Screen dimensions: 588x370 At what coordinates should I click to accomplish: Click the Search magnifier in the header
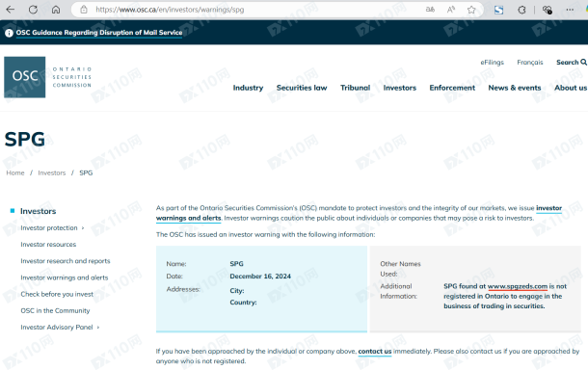(x=583, y=62)
